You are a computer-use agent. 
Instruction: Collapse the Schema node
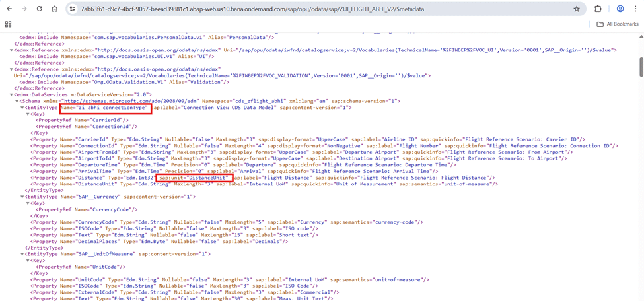(17, 102)
